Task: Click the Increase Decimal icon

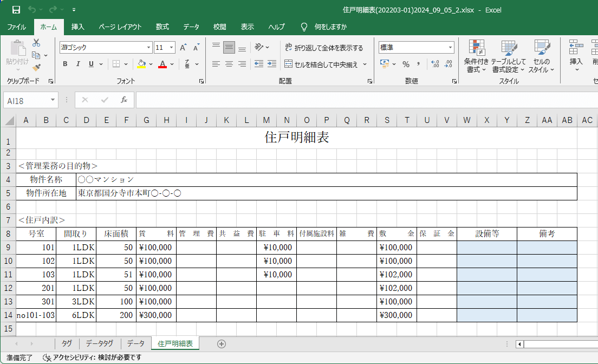Action: pos(435,64)
